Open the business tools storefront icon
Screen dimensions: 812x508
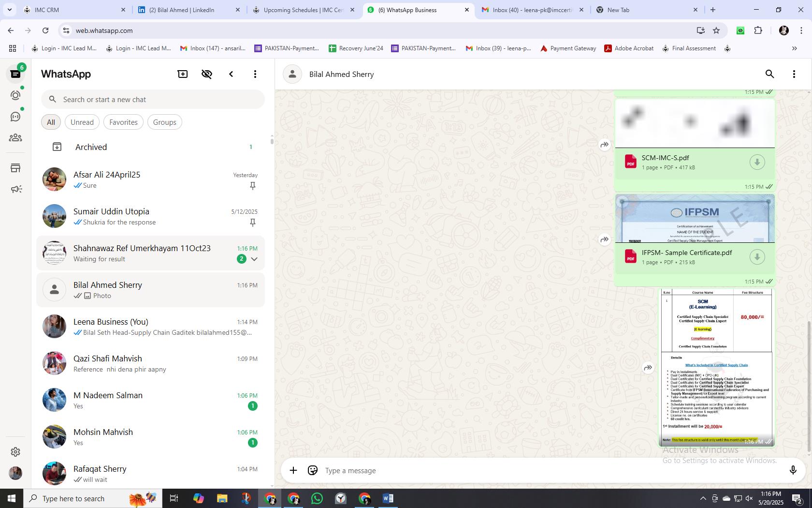pyautogui.click(x=15, y=168)
